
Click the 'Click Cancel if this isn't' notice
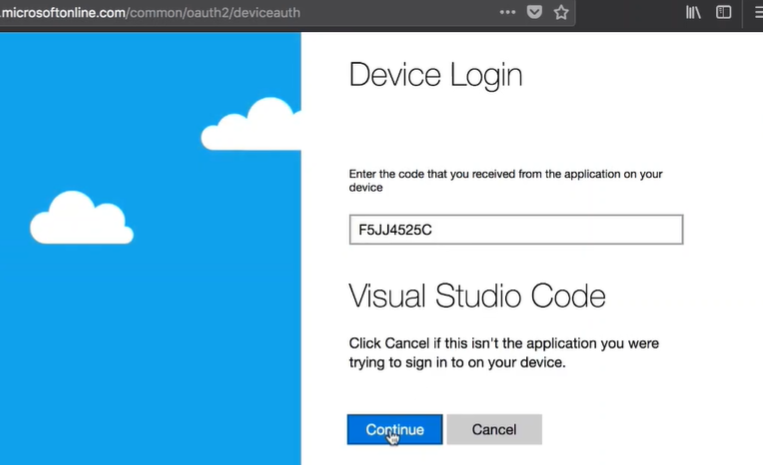(503, 353)
